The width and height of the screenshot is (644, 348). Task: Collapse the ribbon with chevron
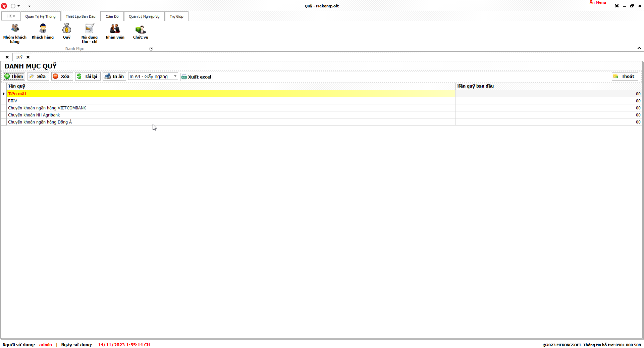click(639, 48)
